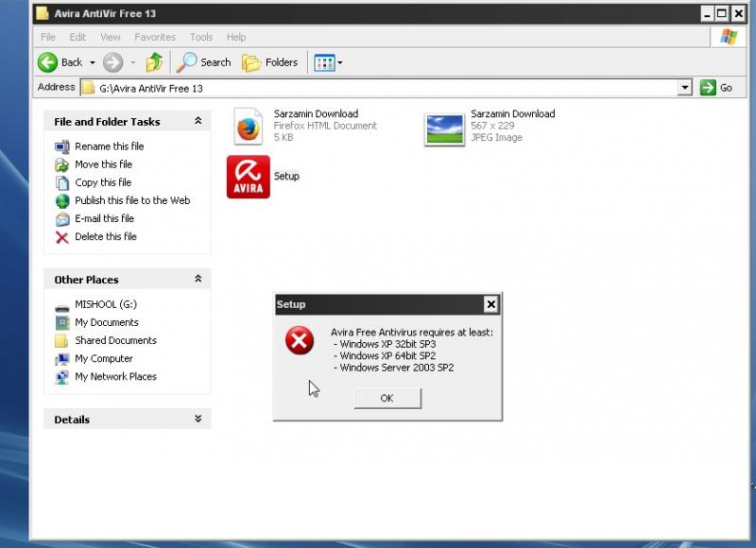Click the Windows flag logo
This screenshot has width=756, height=548.
coord(729,37)
